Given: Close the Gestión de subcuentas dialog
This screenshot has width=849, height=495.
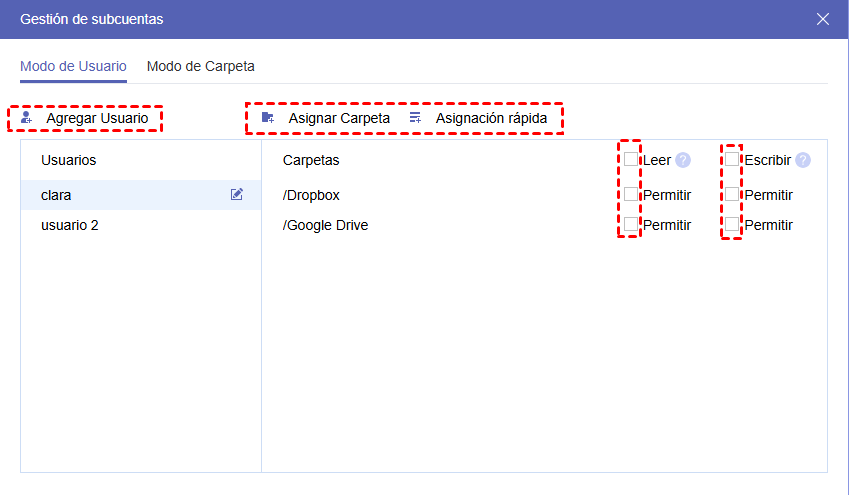Looking at the screenshot, I should click(823, 19).
